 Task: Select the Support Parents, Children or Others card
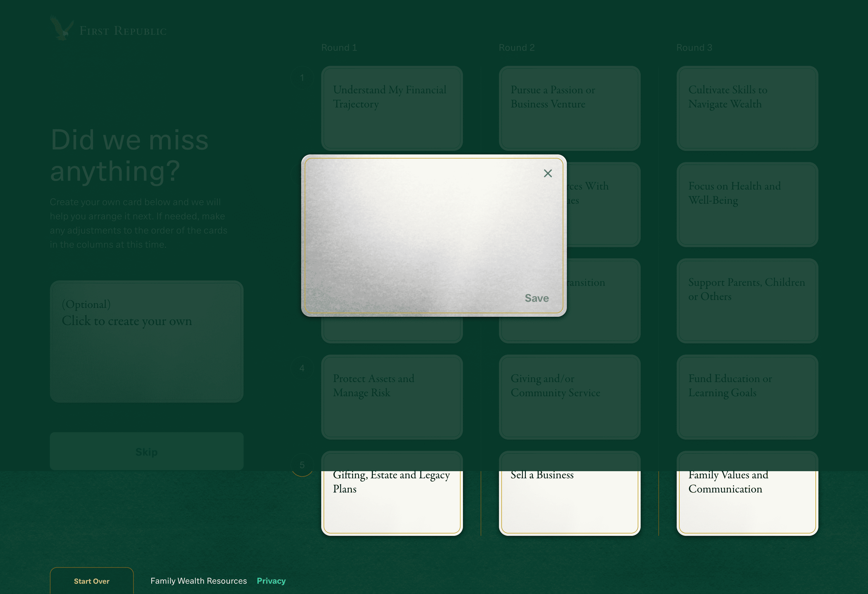[x=747, y=301]
